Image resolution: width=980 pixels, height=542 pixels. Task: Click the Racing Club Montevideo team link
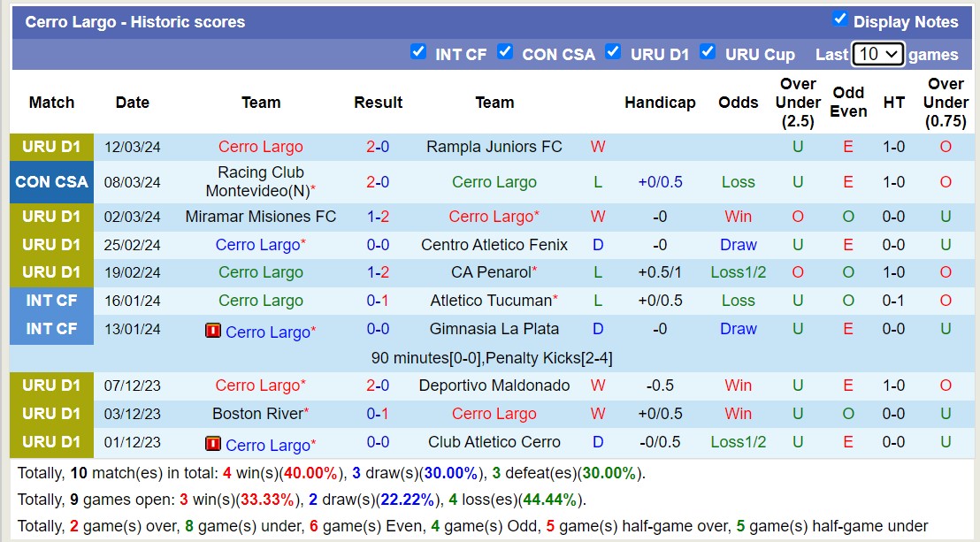pos(260,181)
